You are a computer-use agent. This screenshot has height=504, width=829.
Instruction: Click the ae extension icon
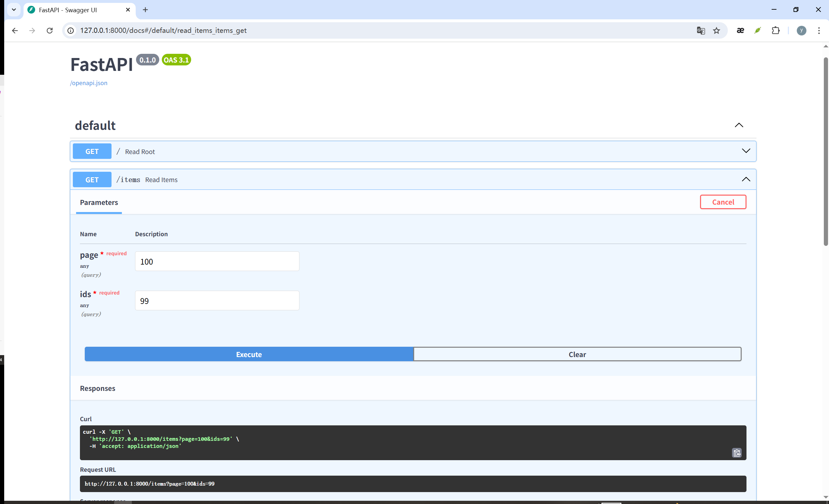(x=740, y=31)
